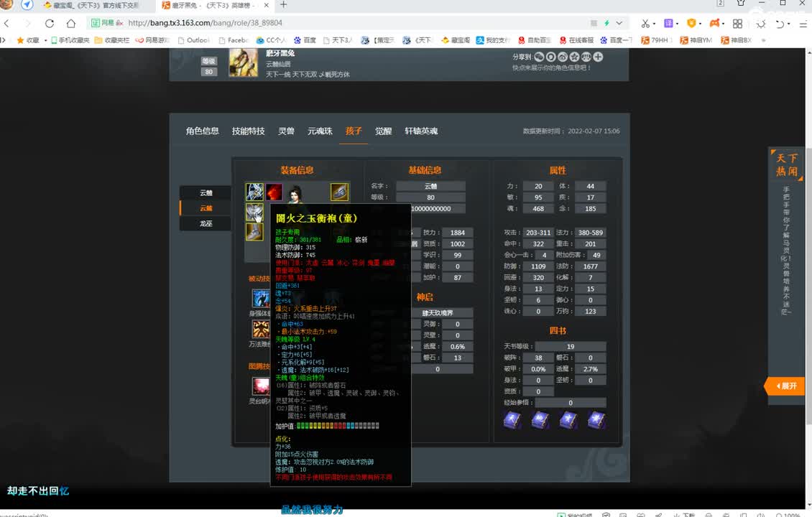Select 龙巫 in the left sidebar
The height and width of the screenshot is (517, 812).
click(205, 223)
